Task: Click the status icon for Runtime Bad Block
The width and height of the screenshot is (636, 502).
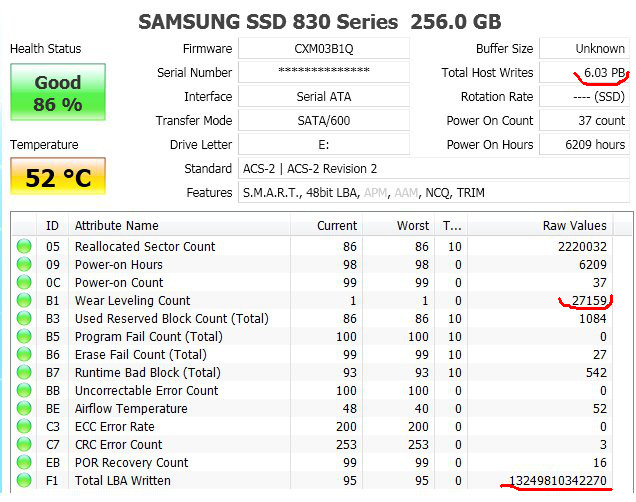Action: point(24,373)
